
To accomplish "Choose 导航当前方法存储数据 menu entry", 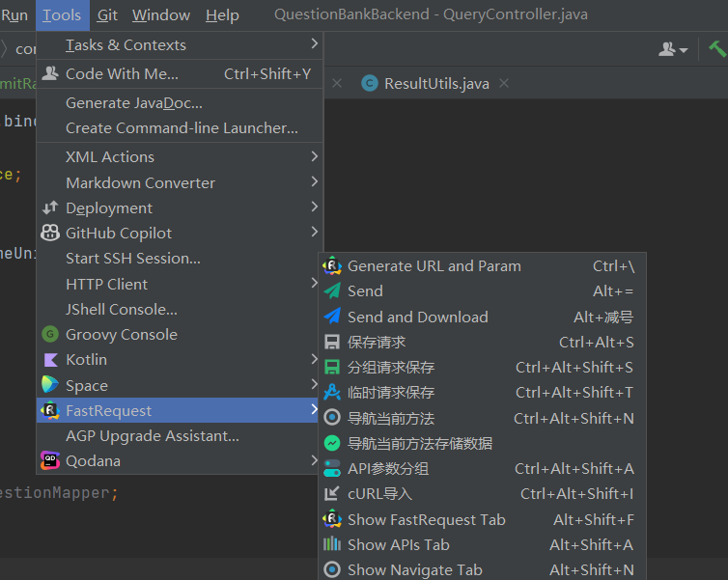I will (482, 444).
